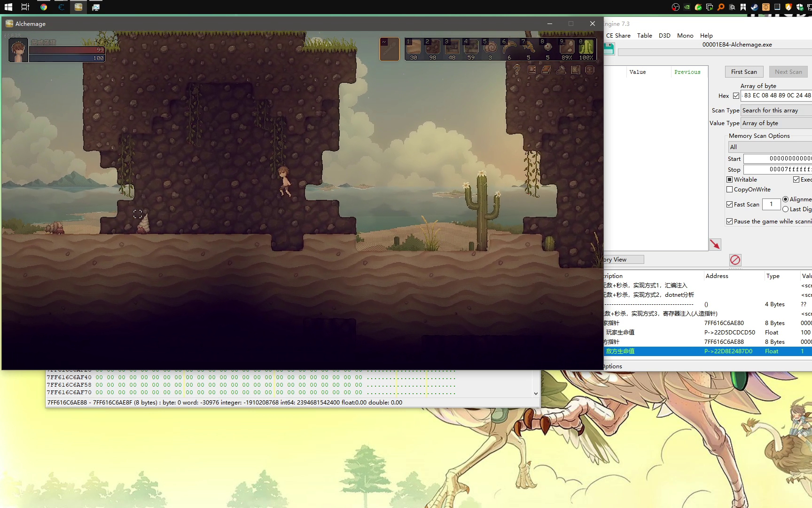Select address row P->22D5DCDCD50
Viewport: 812px width, 508px height.
(708, 333)
